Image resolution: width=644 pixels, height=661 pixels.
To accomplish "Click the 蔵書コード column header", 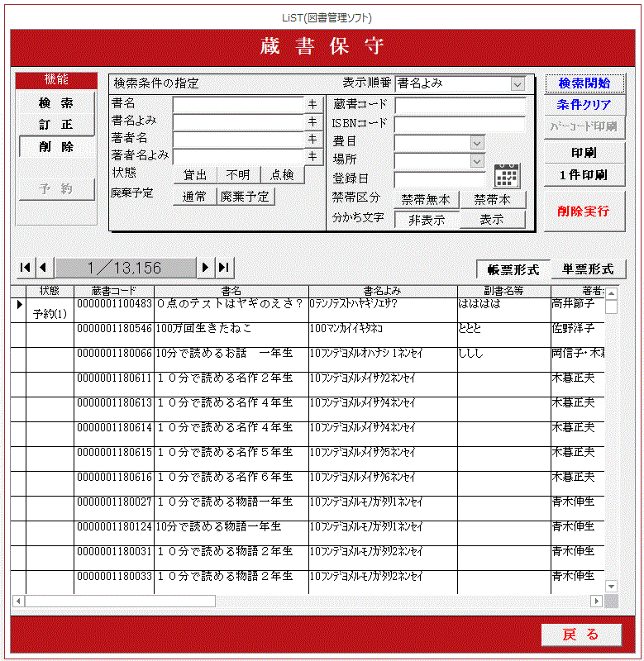I will 114,291.
